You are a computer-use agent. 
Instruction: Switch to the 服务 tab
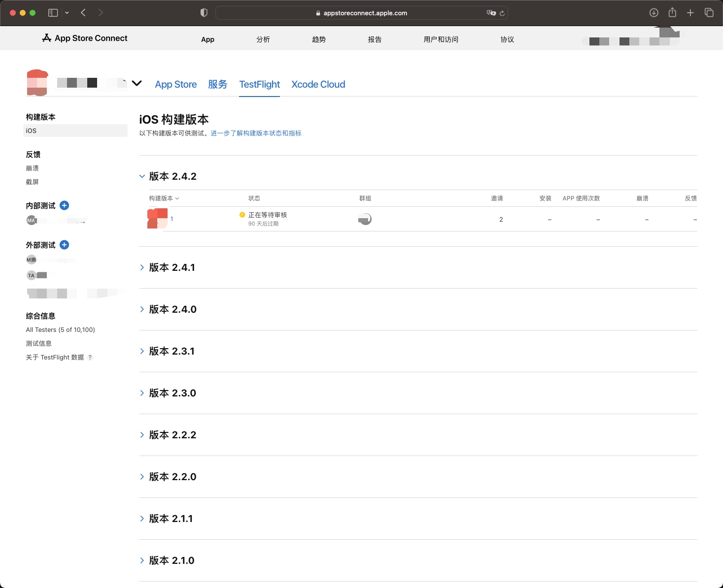tap(218, 84)
